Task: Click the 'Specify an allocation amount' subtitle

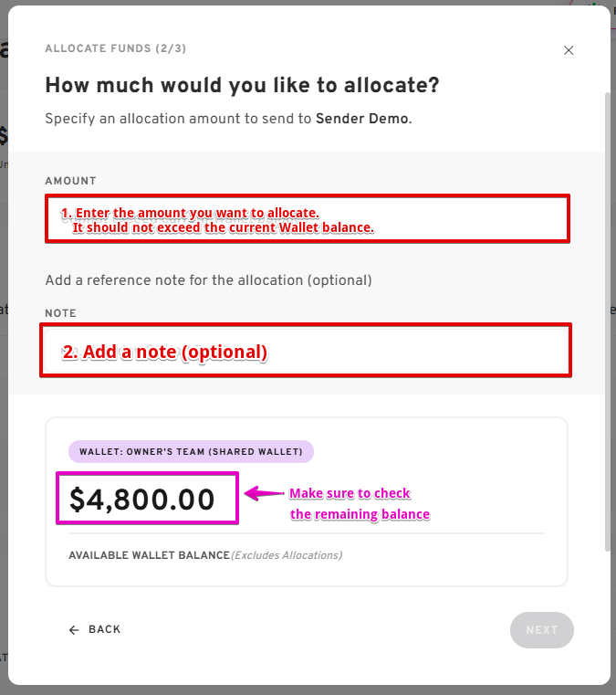Action: pos(178,119)
